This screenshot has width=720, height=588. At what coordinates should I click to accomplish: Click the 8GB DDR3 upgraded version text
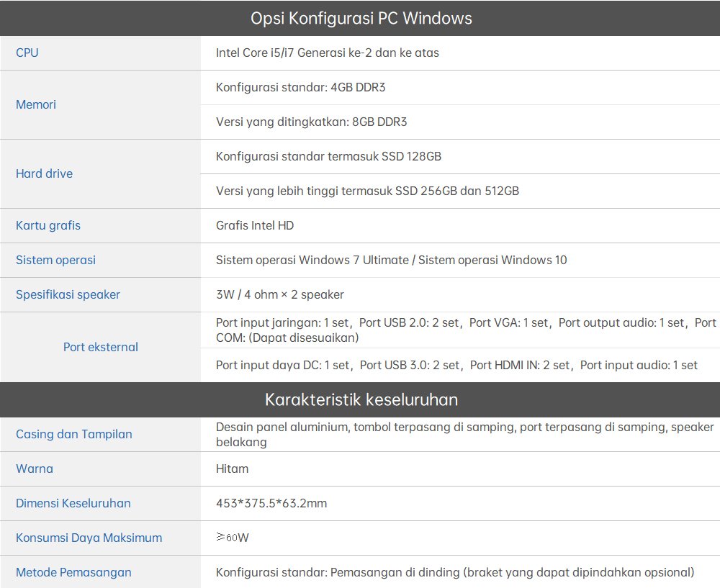pos(311,122)
